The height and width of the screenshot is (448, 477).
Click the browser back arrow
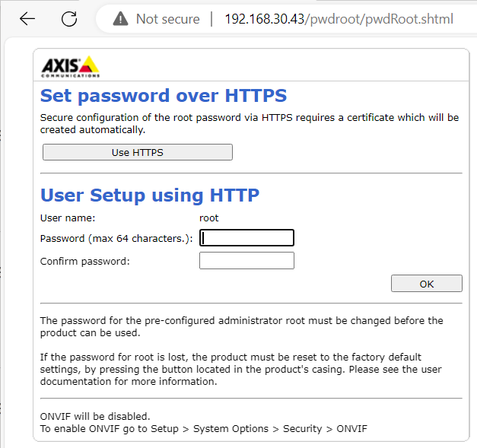(27, 19)
